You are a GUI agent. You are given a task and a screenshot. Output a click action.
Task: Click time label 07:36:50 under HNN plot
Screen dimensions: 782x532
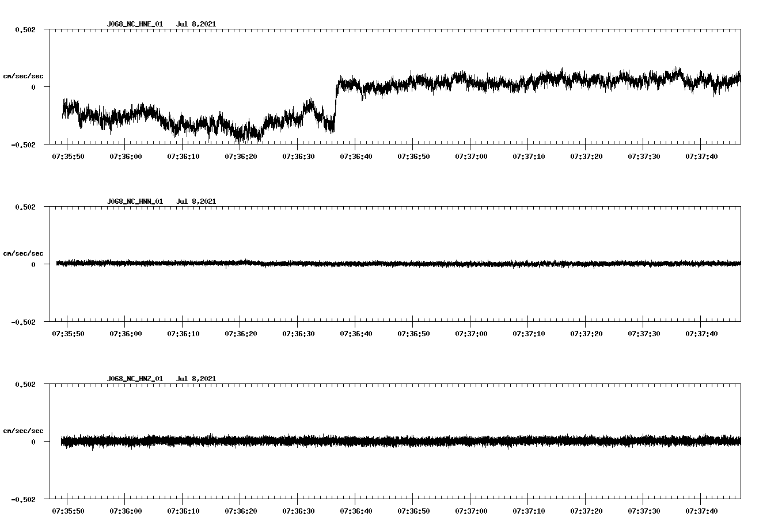pos(413,334)
